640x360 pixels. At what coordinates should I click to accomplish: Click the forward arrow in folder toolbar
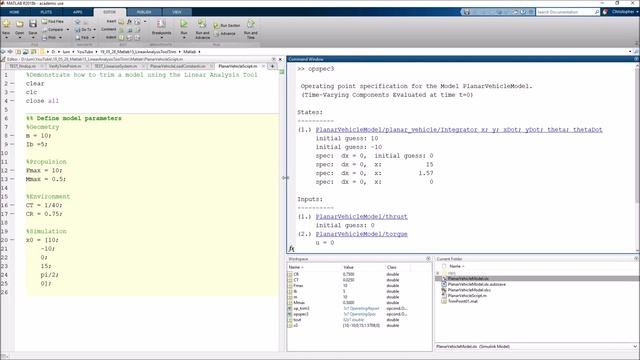click(10, 52)
